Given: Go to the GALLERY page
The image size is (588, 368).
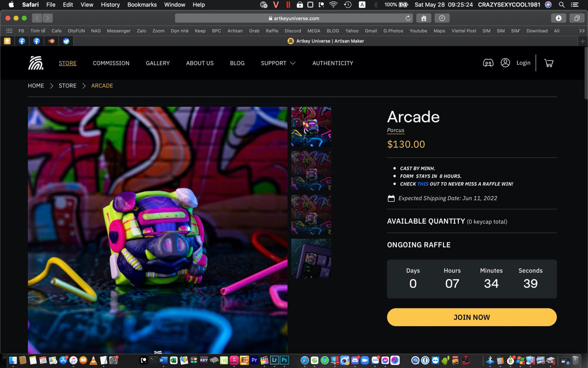Looking at the screenshot, I should [158, 63].
